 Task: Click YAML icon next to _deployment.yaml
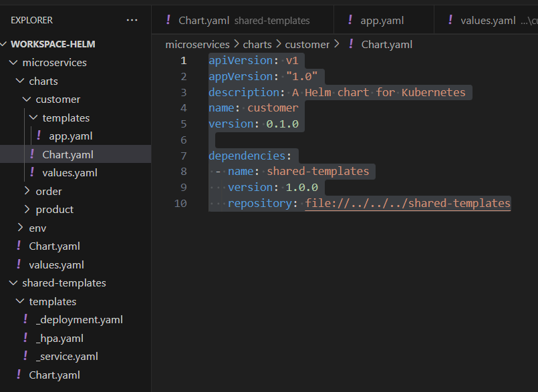(25, 319)
